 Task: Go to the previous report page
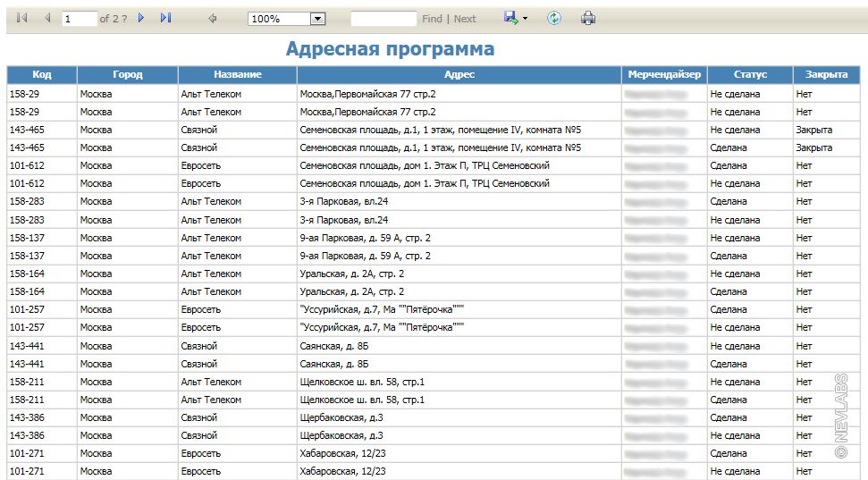(47, 18)
